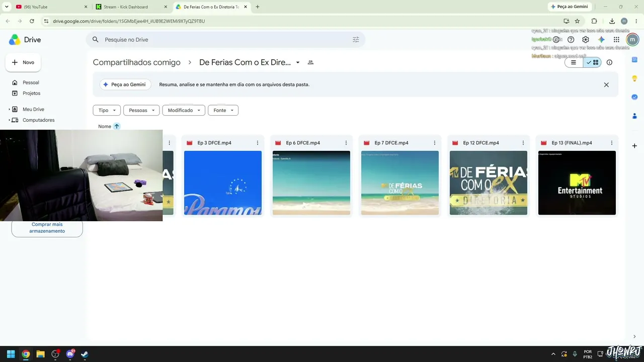Open more actions for Ep 3 DFCE.mp4
The image size is (644, 362).
click(258, 143)
